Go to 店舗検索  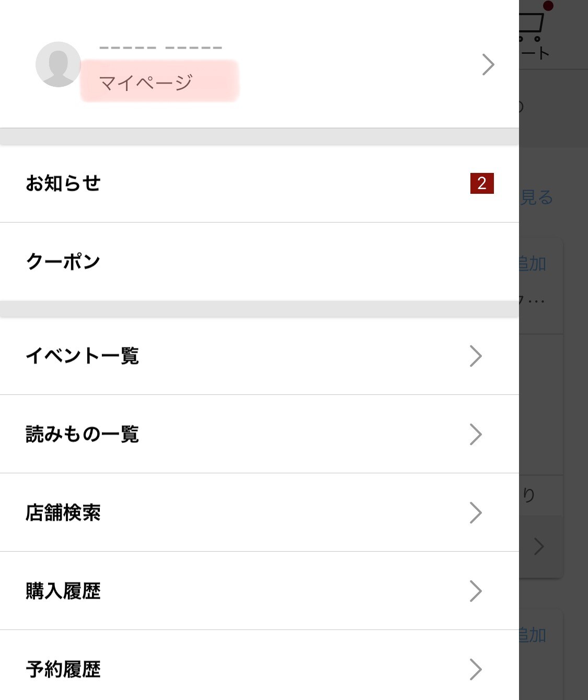coord(63,512)
